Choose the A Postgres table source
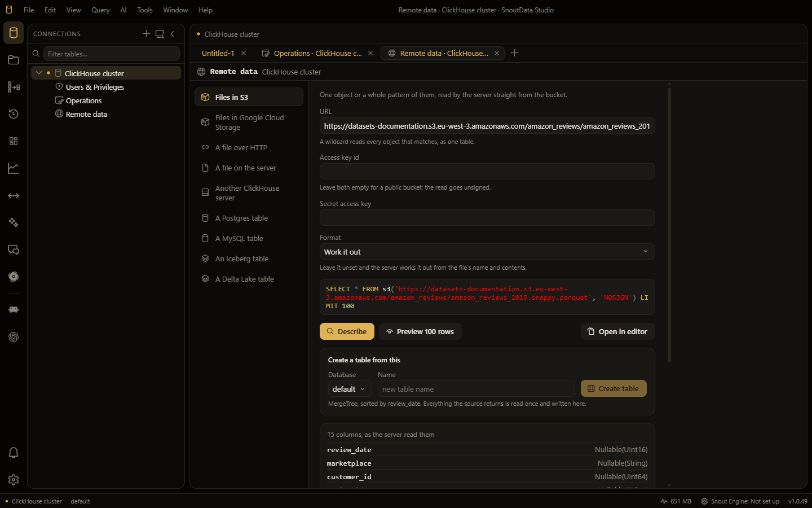Viewport: 812px width, 508px height. tap(249, 218)
